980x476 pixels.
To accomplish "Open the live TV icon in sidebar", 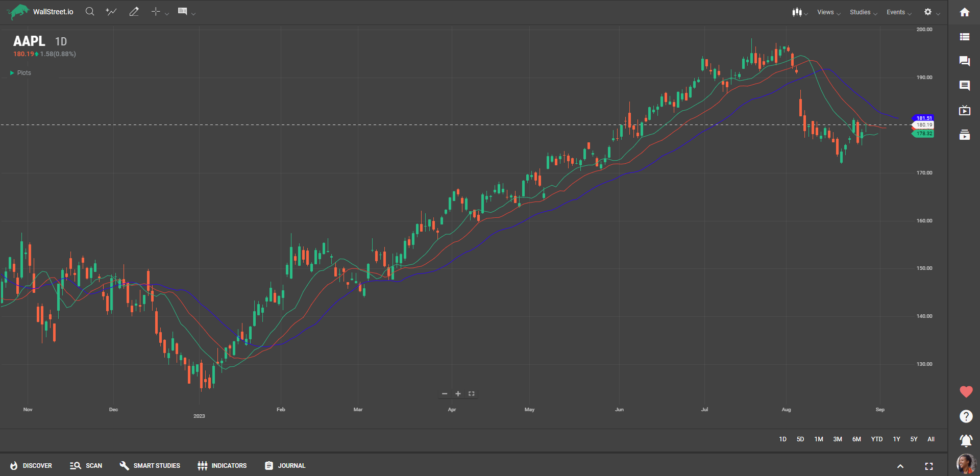I will tap(964, 111).
